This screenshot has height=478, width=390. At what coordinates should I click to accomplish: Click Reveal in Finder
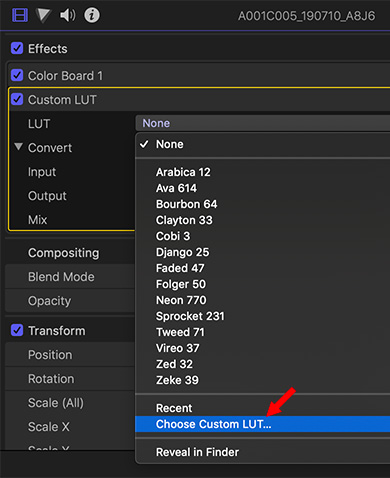coord(263,452)
